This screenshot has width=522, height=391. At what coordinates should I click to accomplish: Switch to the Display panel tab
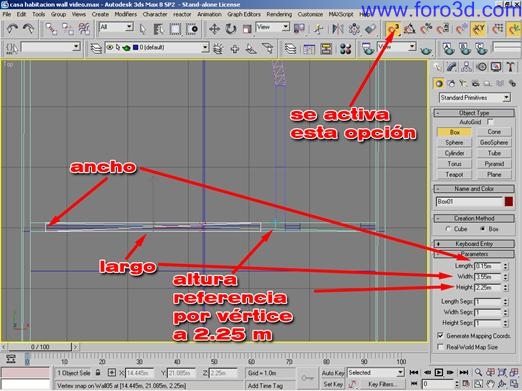496,67
